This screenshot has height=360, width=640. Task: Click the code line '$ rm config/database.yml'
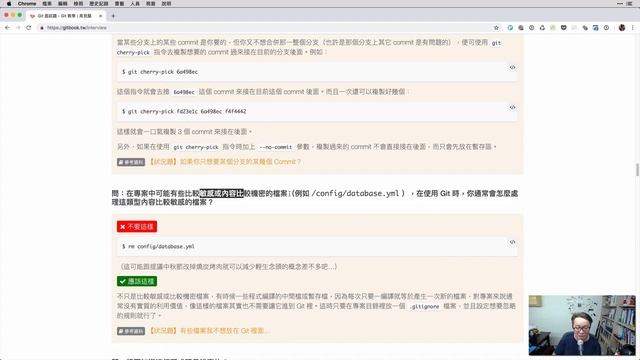coord(158,247)
